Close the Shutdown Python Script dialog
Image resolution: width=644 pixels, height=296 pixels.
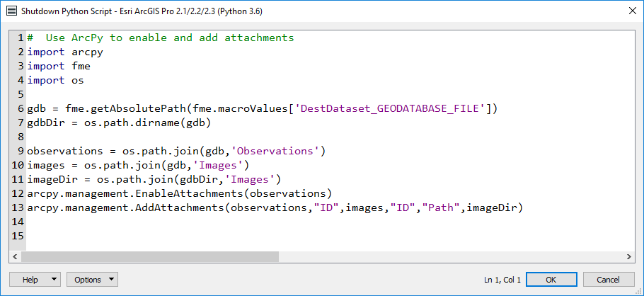click(631, 11)
